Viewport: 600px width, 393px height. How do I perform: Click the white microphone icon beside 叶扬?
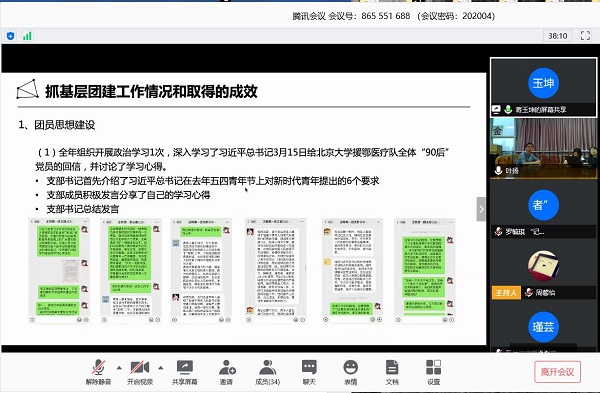click(x=499, y=170)
